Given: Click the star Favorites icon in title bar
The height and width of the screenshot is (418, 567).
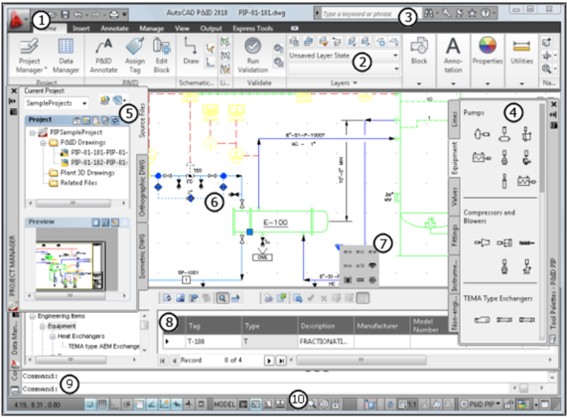Looking at the screenshot, I should coord(472,13).
